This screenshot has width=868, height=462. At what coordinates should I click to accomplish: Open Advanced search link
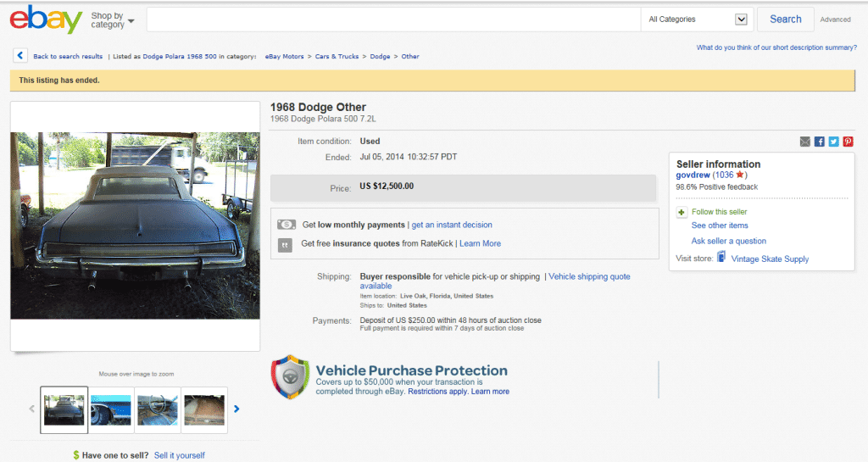click(835, 19)
